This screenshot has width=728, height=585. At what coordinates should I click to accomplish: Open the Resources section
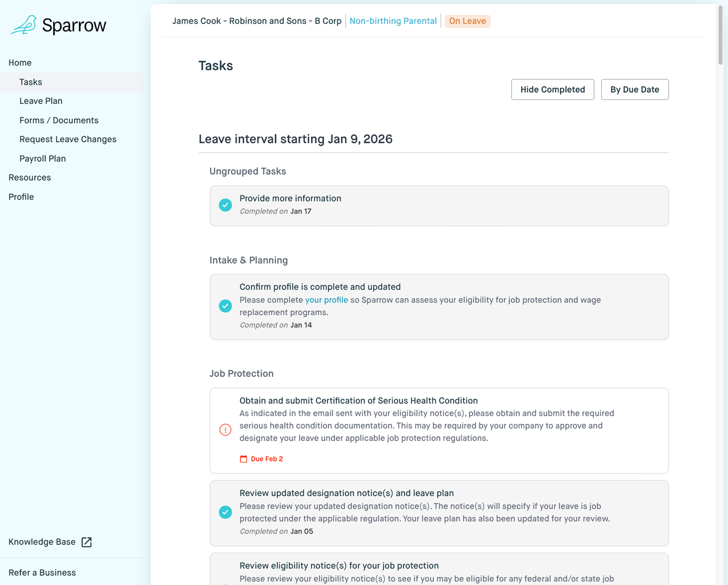(30, 178)
